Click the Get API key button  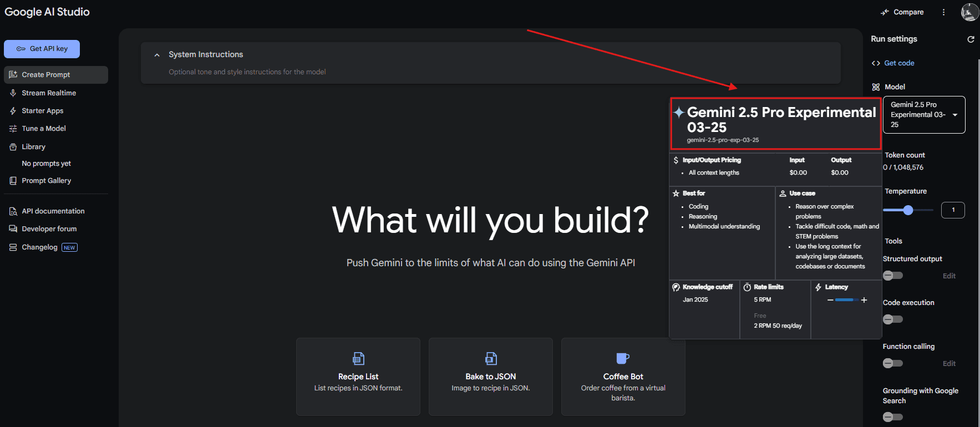pyautogui.click(x=42, y=49)
